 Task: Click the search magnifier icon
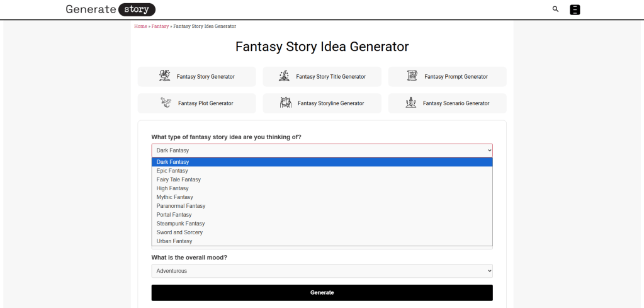click(x=555, y=9)
